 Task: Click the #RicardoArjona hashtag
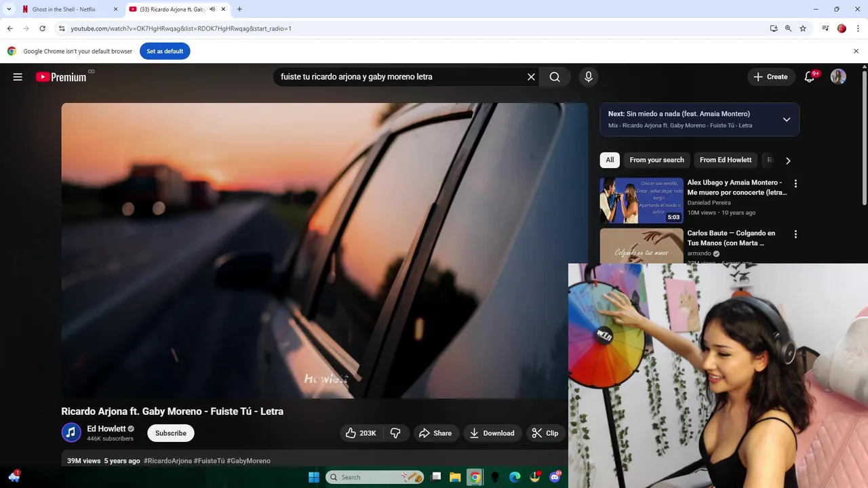point(167,461)
